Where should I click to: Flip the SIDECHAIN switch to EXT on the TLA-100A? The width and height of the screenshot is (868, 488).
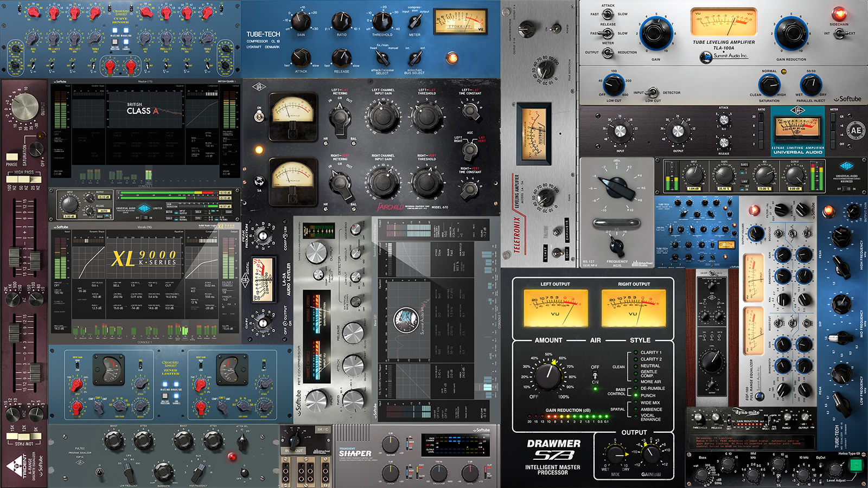click(x=842, y=34)
